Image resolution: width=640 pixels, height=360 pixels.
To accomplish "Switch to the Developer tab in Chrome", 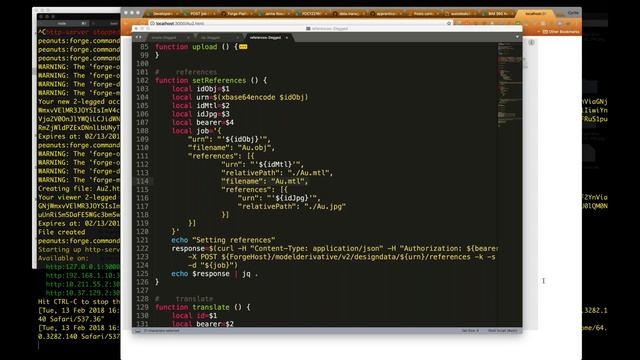I will pos(162,14).
